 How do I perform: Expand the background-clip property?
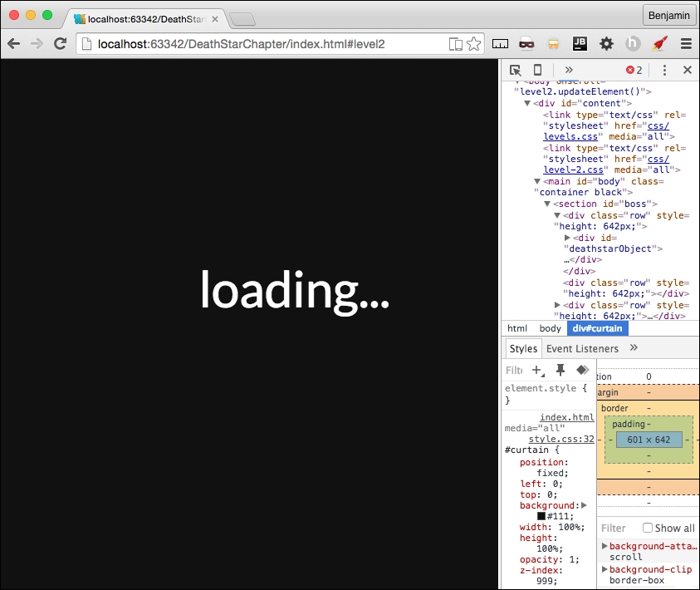(x=604, y=569)
